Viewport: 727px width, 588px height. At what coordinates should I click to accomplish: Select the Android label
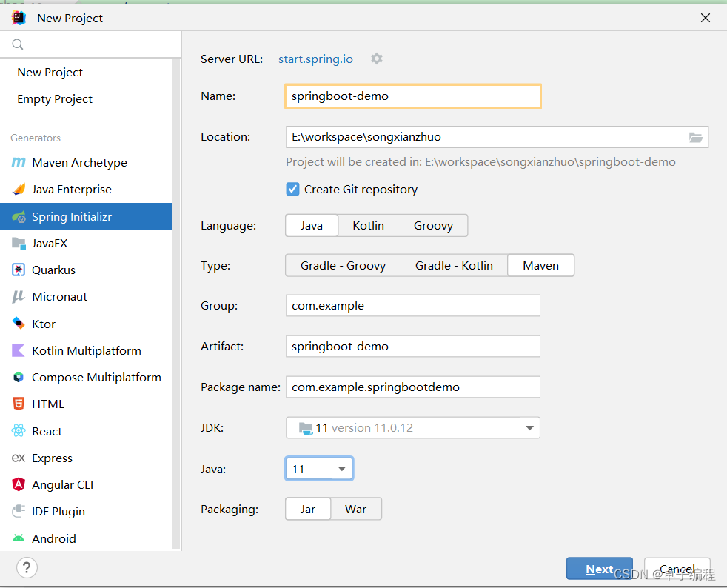(x=54, y=538)
